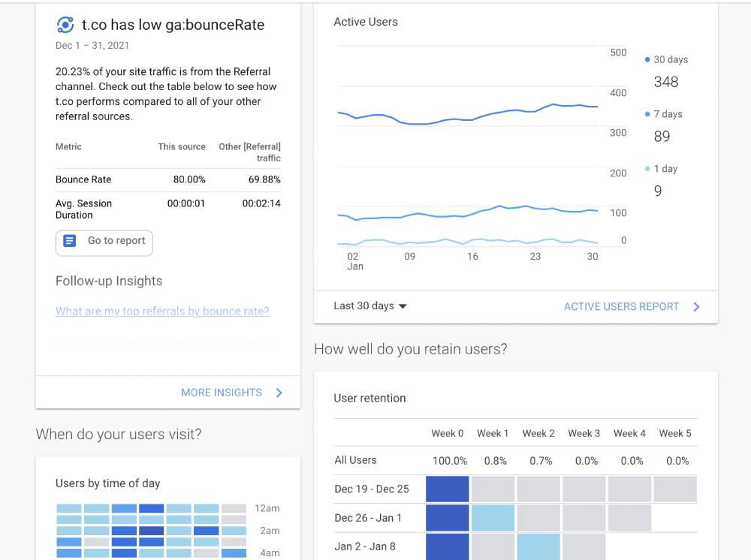Click the Dec 26 - Jan 1 row label

pyautogui.click(x=368, y=518)
